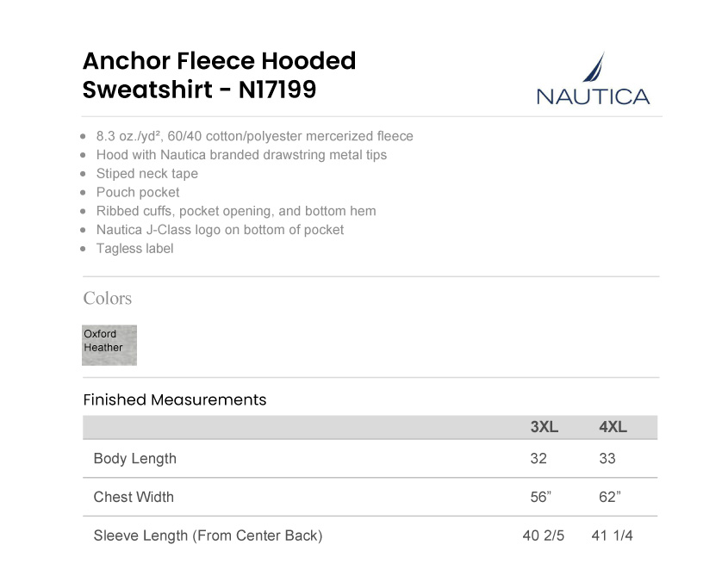Click the Anchor Fleece Hooded Sweatshirt title
The height and width of the screenshot is (588, 722).
219,75
